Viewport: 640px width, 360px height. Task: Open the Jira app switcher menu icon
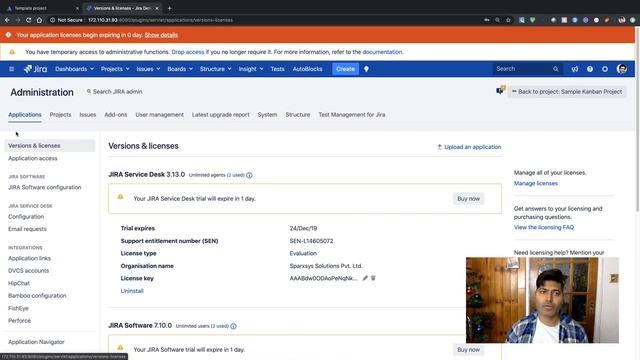[x=11, y=69]
